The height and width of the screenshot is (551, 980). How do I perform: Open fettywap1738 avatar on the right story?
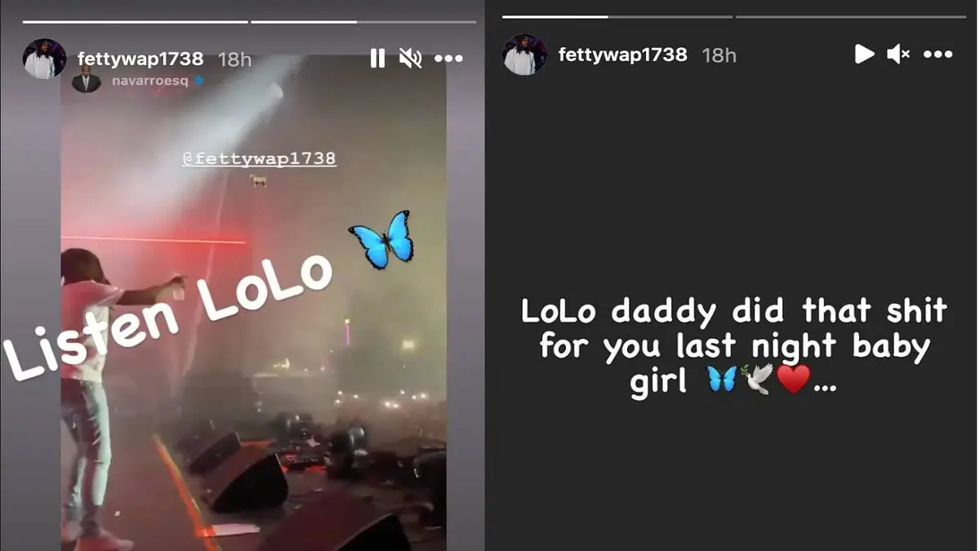524,55
